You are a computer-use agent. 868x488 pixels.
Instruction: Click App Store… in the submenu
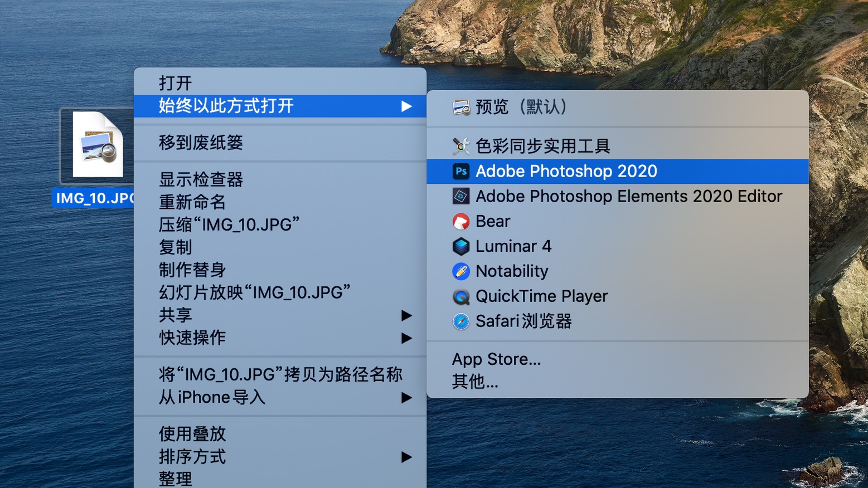[x=618, y=359]
